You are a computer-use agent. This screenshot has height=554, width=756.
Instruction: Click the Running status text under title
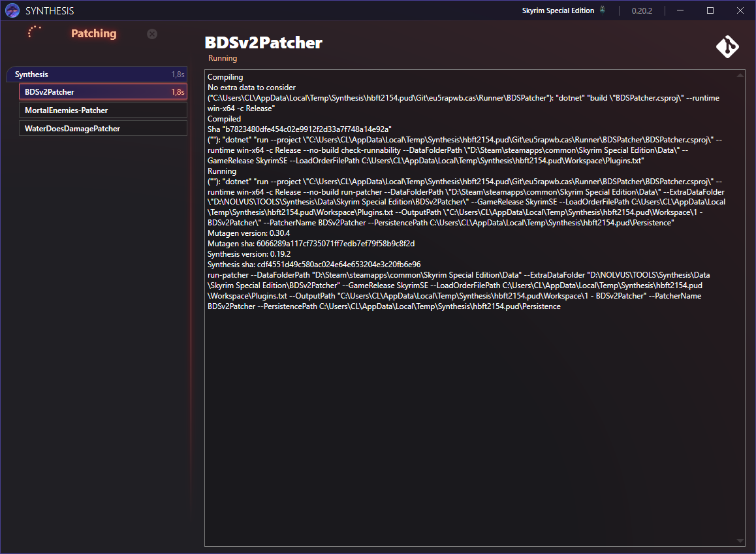coord(222,58)
